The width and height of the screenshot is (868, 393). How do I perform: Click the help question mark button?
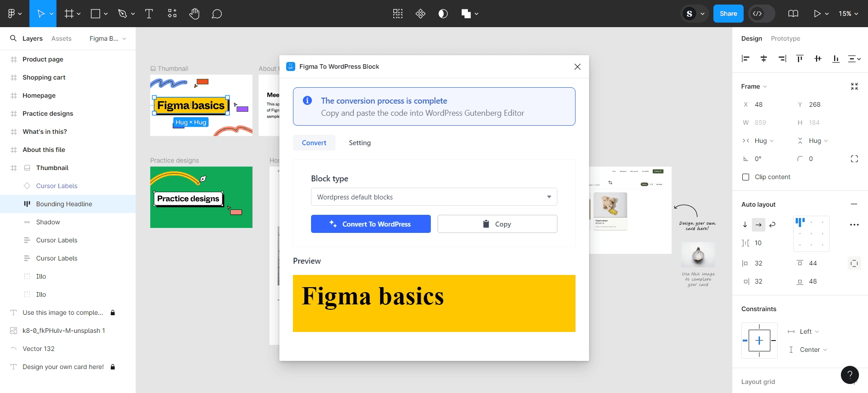click(x=850, y=374)
